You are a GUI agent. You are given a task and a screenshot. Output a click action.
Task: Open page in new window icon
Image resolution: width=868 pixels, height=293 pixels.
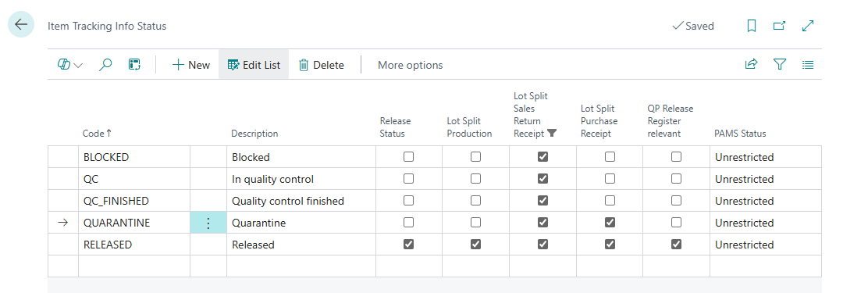(x=780, y=26)
